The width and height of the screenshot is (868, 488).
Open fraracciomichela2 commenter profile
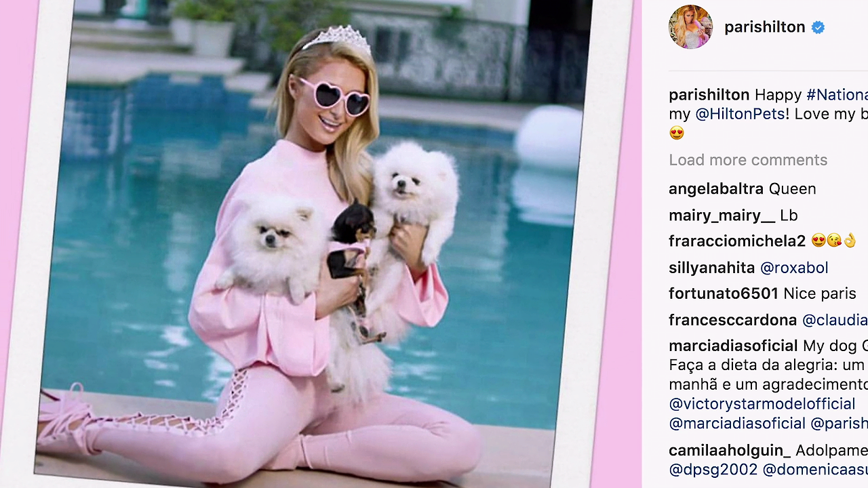[x=737, y=241]
